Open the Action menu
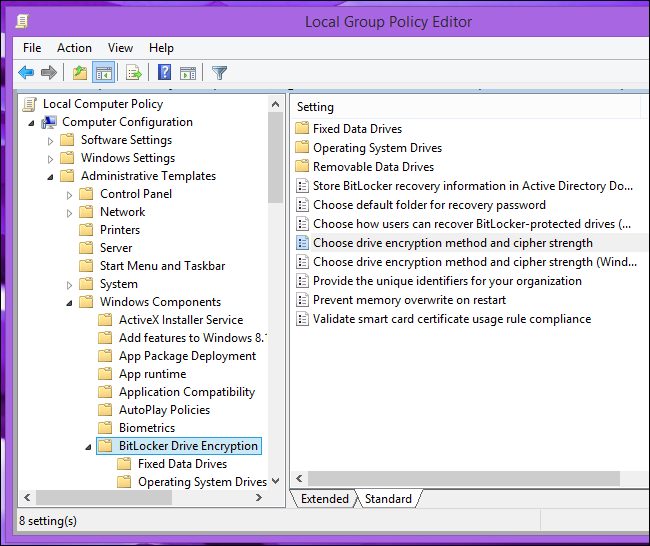The image size is (650, 546). [x=74, y=47]
